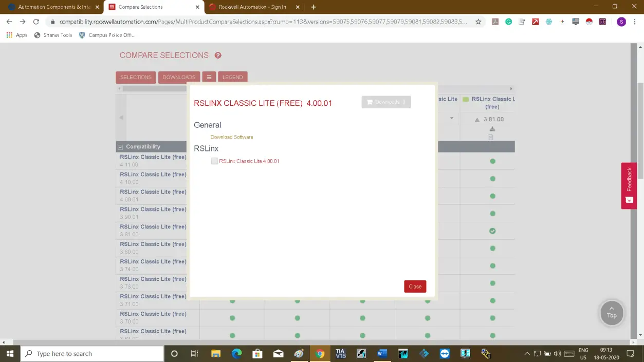
Task: Reload the current page
Action: [x=36, y=22]
